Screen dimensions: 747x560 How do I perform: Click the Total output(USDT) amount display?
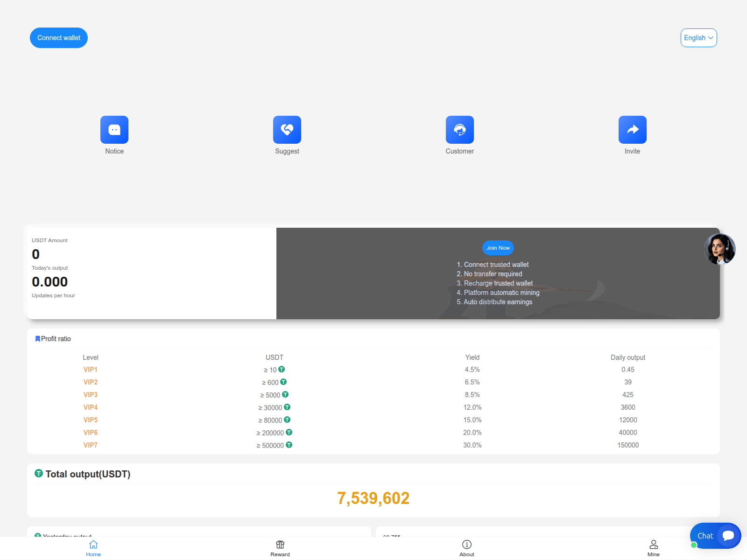point(373,498)
